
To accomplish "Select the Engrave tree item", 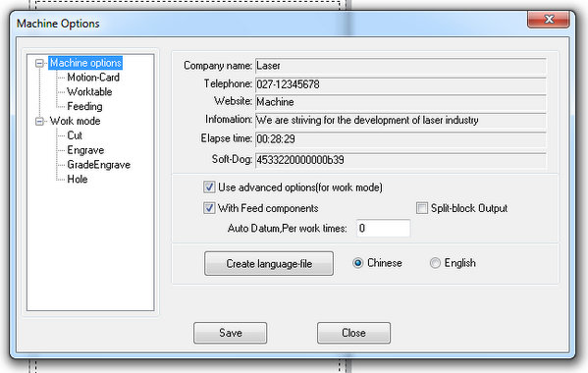I will pyautogui.click(x=85, y=150).
